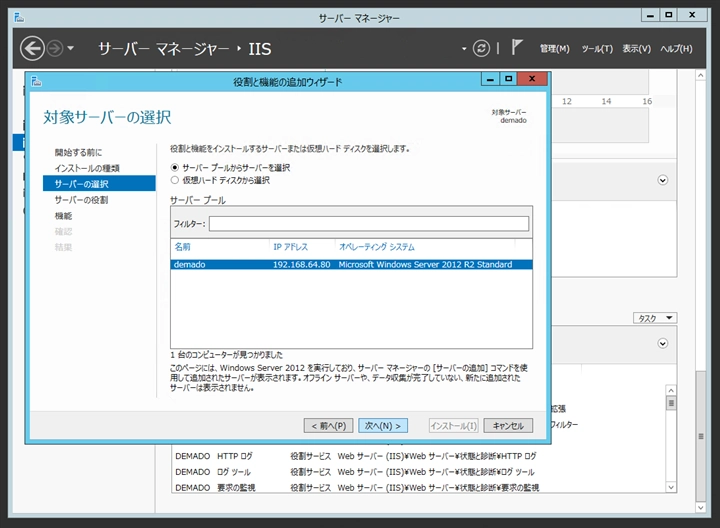The width and height of the screenshot is (720, 528).
Task: Select サーバーの選択 wizard step
Action: click(x=99, y=184)
